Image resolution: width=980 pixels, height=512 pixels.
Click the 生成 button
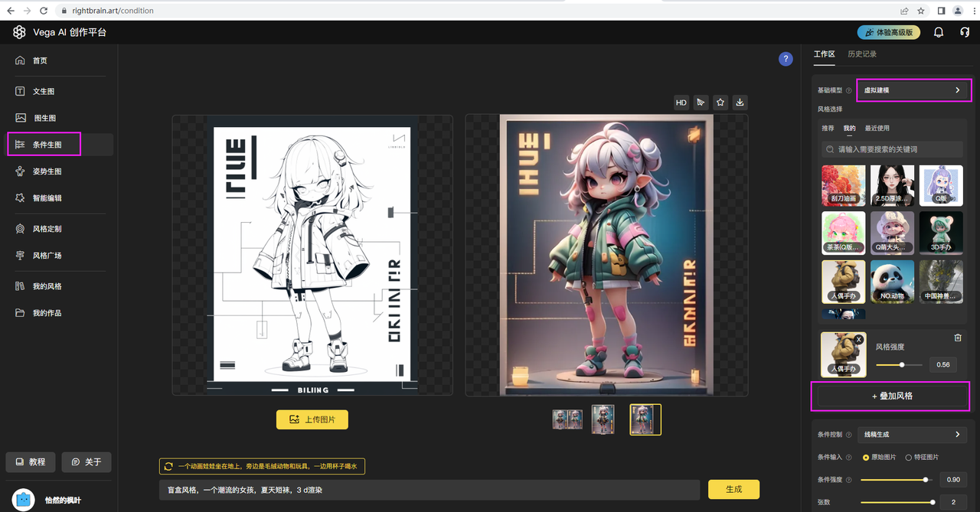pyautogui.click(x=733, y=489)
